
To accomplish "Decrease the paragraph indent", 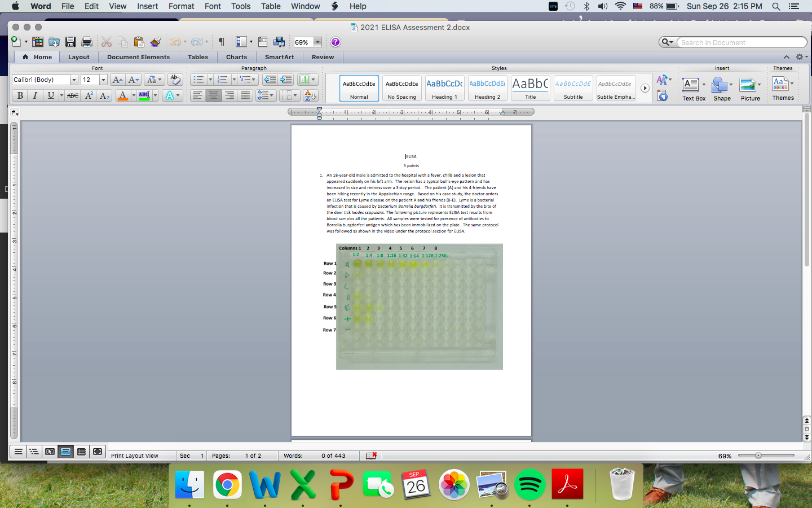I will [x=270, y=80].
